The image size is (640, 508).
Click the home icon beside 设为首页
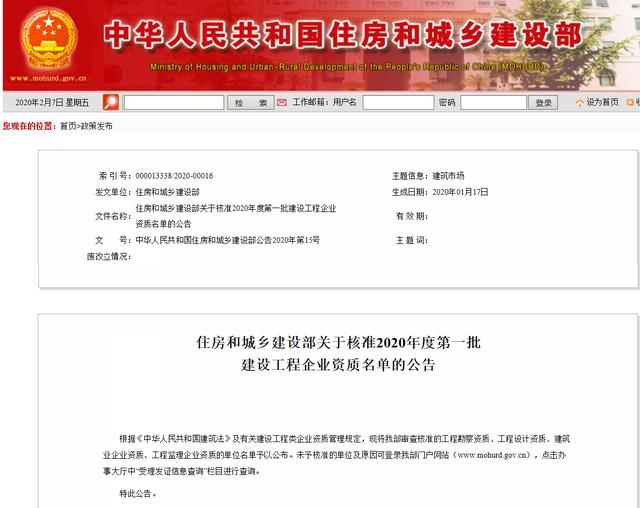click(580, 102)
